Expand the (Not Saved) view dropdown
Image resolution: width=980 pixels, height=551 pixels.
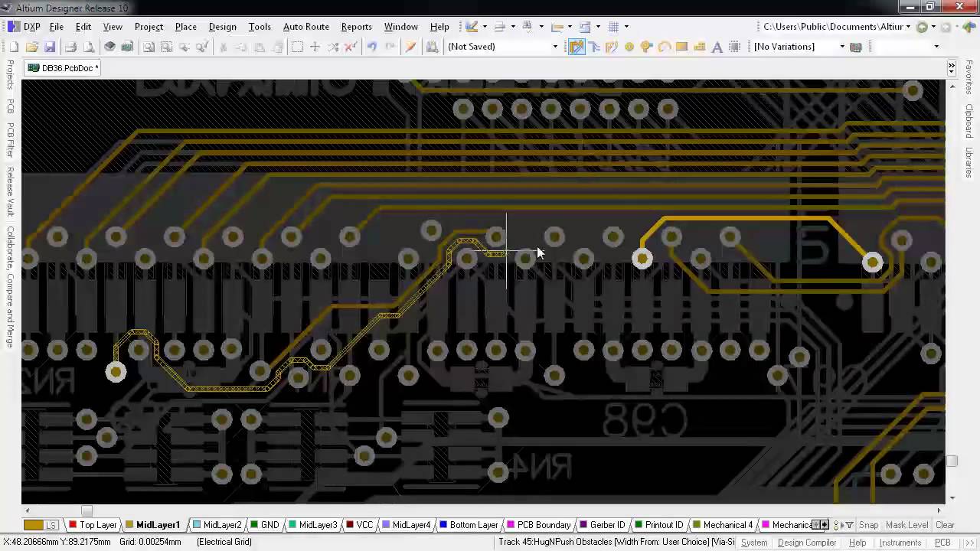click(555, 47)
